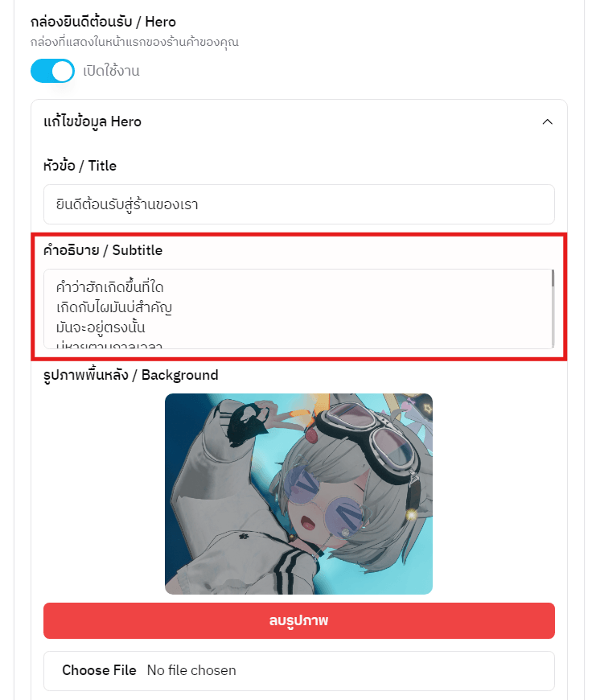Click the red ลบรูปภาพ button
Screen dimensions: 600x700
tap(299, 620)
